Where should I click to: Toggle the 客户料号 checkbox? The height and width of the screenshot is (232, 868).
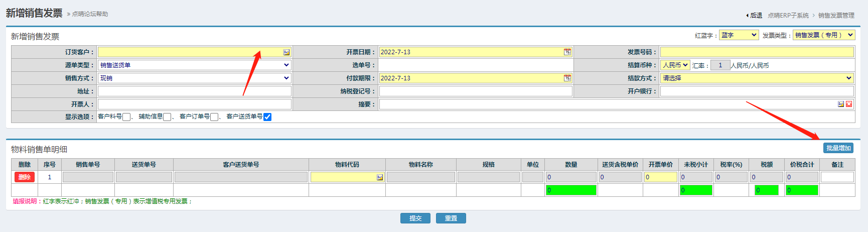126,117
